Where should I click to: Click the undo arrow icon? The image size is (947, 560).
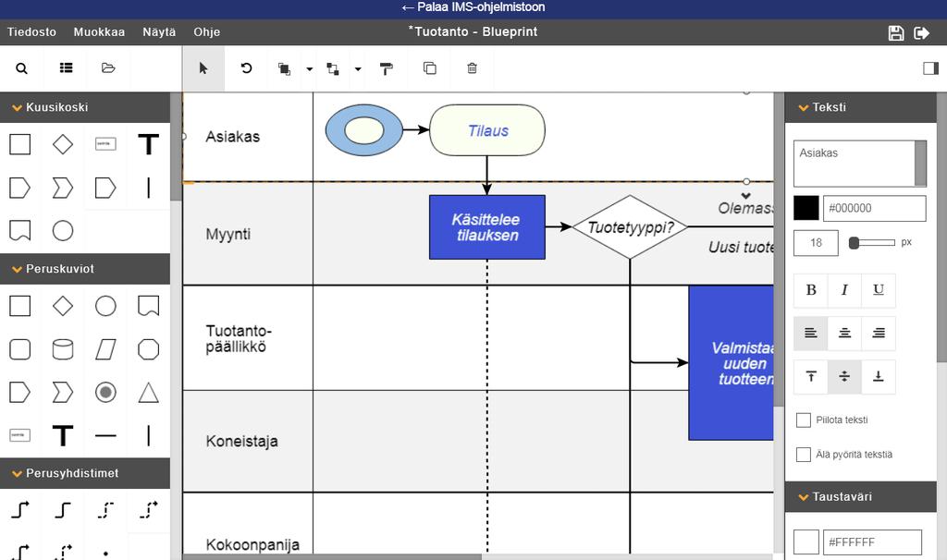[246, 68]
